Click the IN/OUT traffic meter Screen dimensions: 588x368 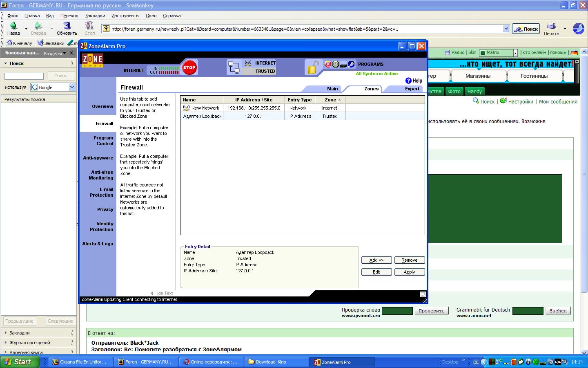(x=164, y=70)
